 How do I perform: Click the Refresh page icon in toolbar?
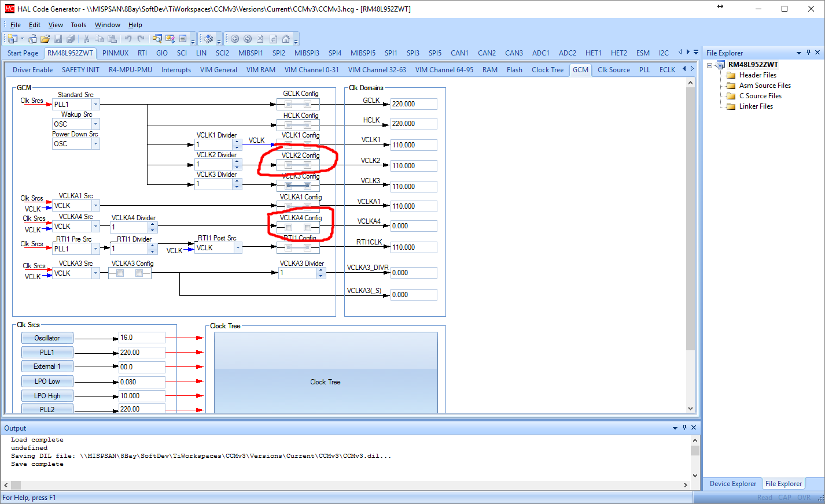tap(273, 39)
